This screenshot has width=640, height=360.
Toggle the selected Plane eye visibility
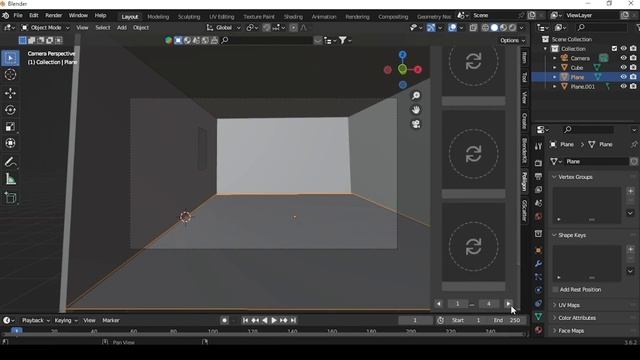[623, 77]
